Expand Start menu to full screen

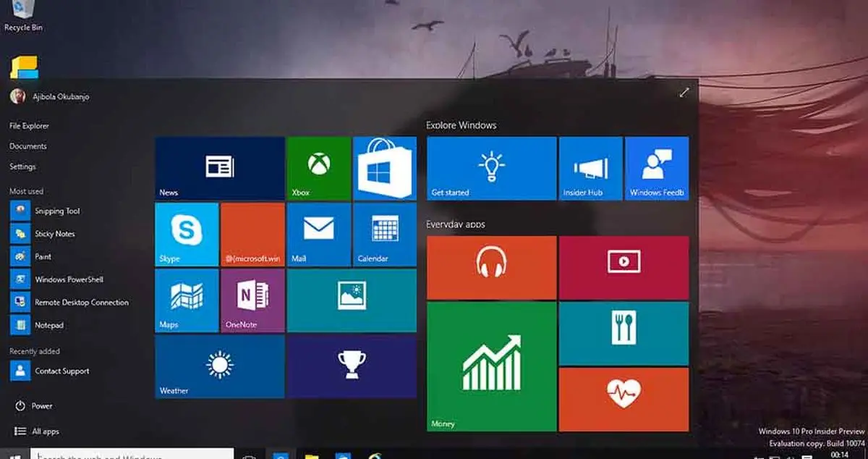tap(684, 93)
